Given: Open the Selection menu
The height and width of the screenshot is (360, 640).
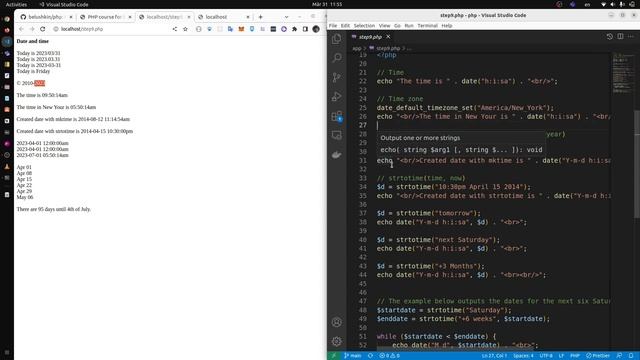Looking at the screenshot, I should pyautogui.click(x=364, y=25).
